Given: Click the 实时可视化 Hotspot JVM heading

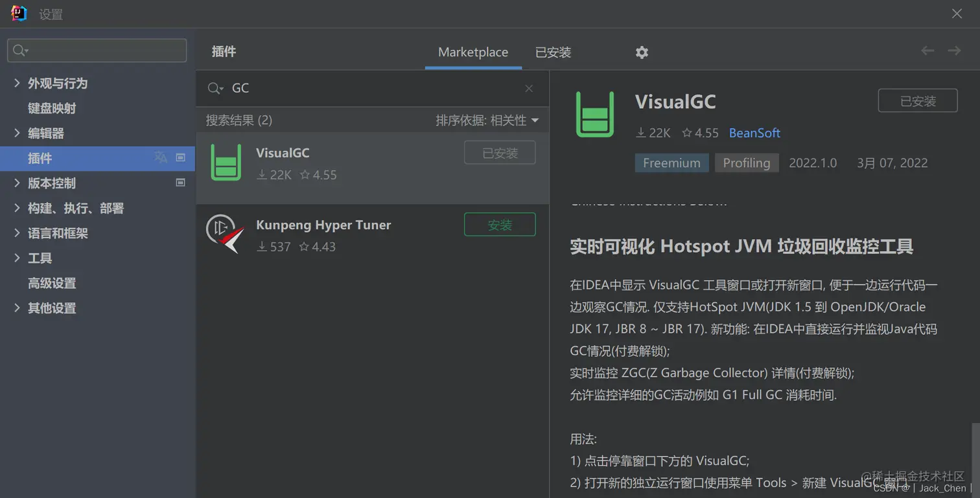Looking at the screenshot, I should point(741,247).
